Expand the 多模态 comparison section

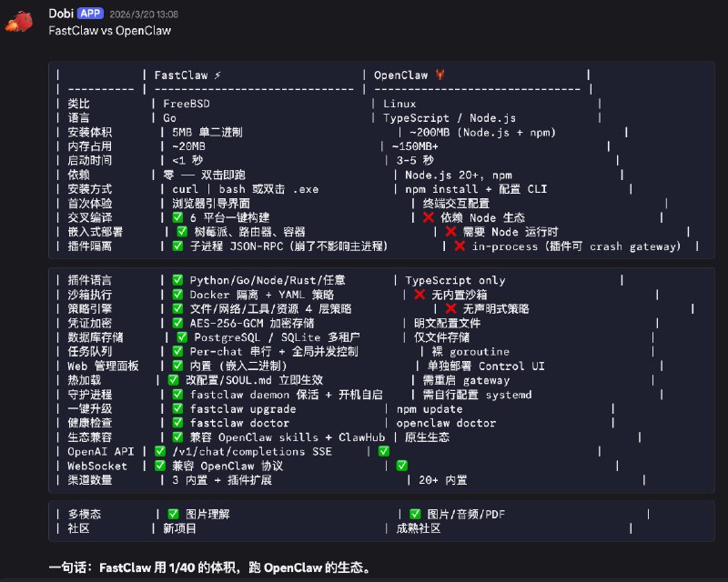click(364, 520)
